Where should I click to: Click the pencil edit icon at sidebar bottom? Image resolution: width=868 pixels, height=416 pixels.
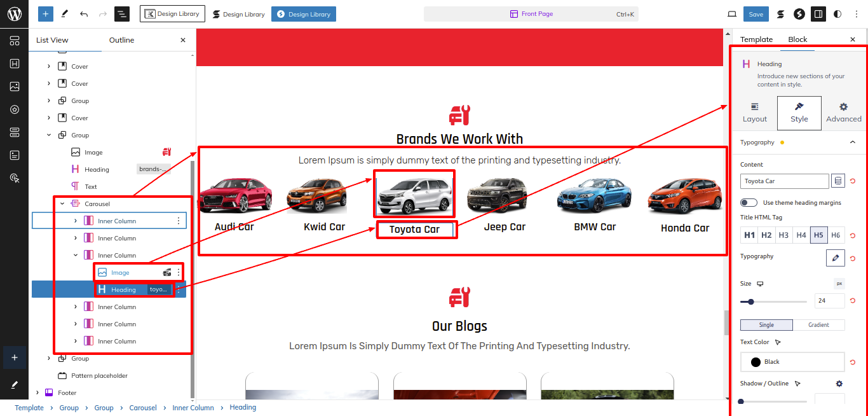coord(14,385)
